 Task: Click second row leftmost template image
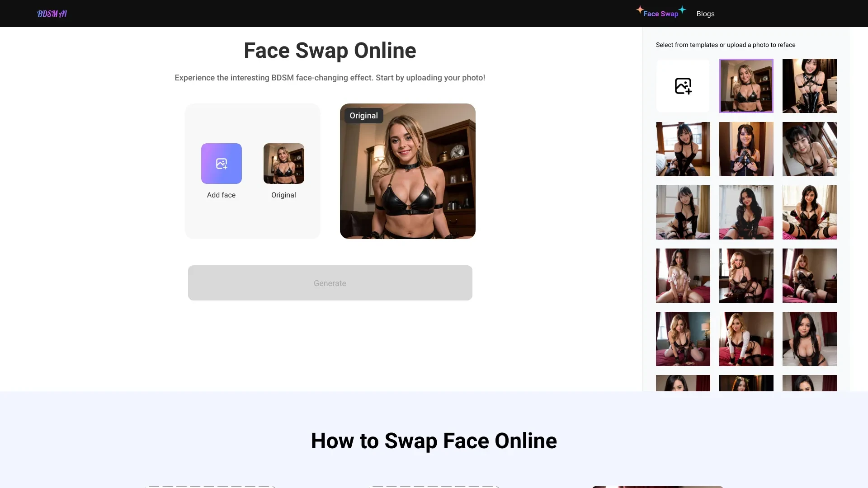click(x=683, y=148)
